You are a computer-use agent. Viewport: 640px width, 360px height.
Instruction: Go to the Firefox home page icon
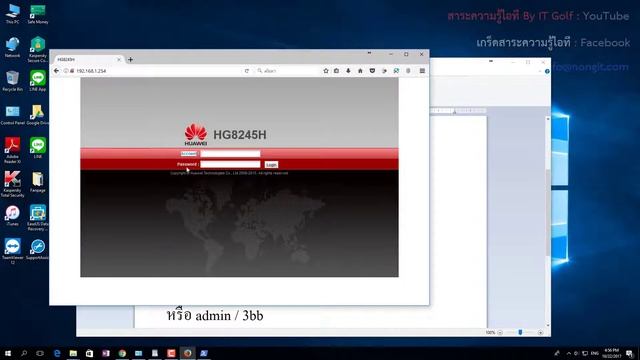[360, 71]
